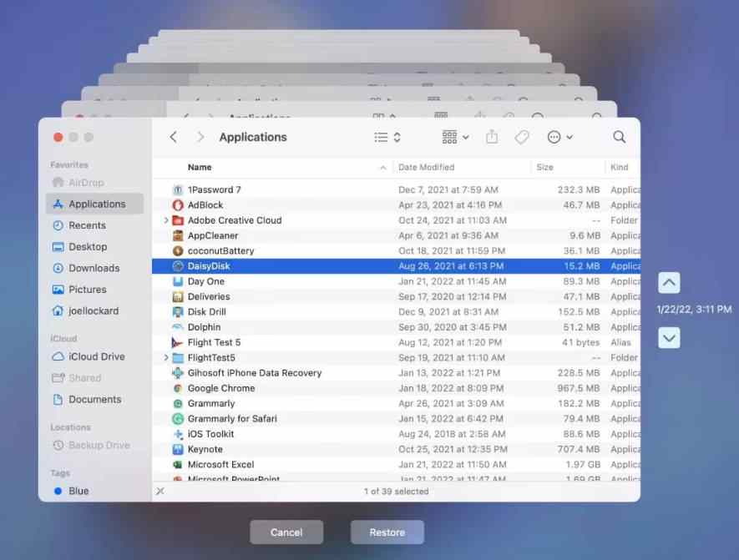Click the Cancel button
This screenshot has height=560, width=739.
pyautogui.click(x=286, y=532)
